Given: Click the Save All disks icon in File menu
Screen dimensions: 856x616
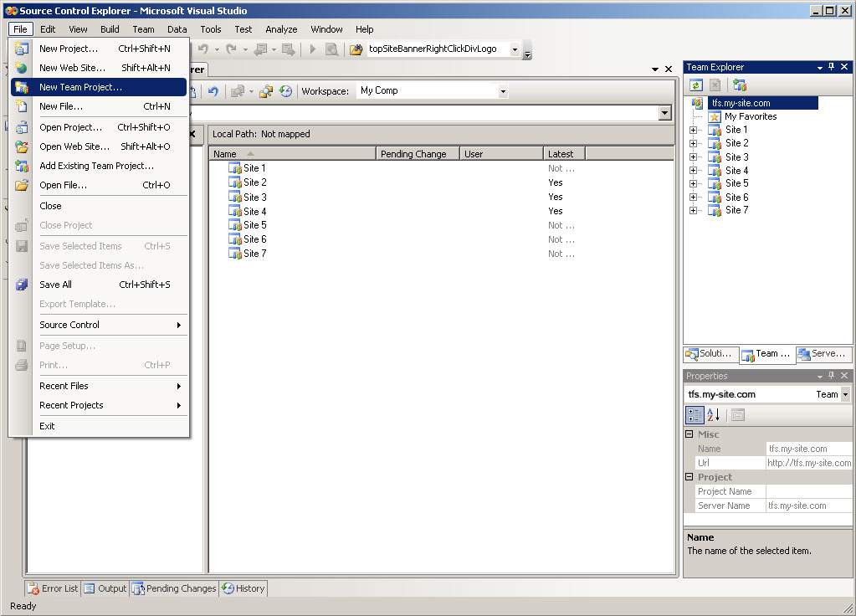Looking at the screenshot, I should (21, 285).
